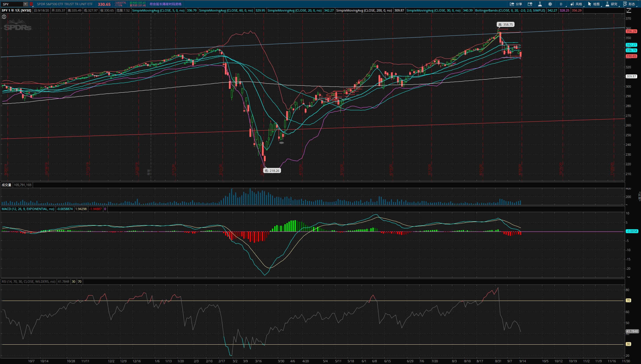Click the red 330.65 last price axis tag

click(x=631, y=56)
